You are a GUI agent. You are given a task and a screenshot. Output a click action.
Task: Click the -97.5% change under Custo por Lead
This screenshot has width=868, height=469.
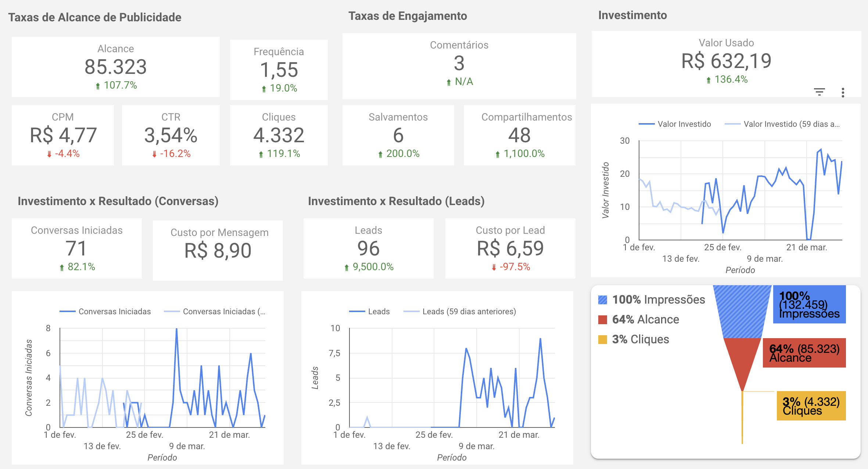click(511, 267)
